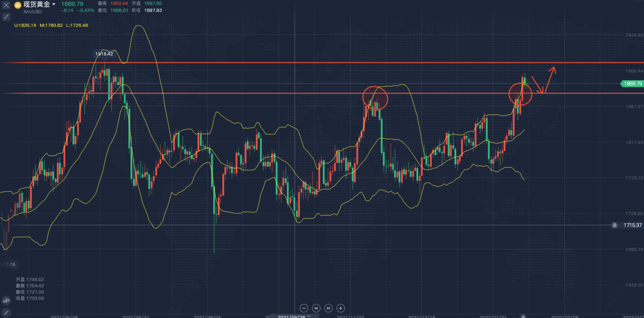The image size is (644, 318).
Task: Click the -0.43% change value
Action: click(x=86, y=10)
